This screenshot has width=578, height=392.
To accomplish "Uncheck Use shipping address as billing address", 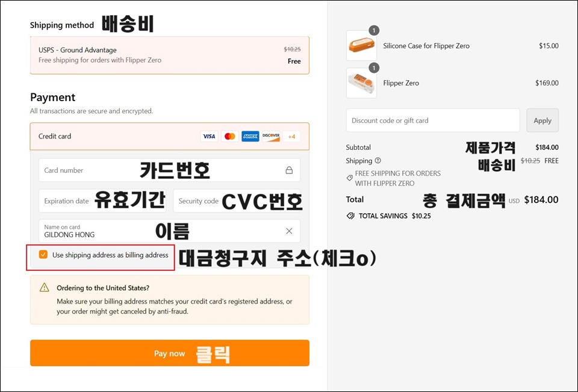I will [x=43, y=255].
